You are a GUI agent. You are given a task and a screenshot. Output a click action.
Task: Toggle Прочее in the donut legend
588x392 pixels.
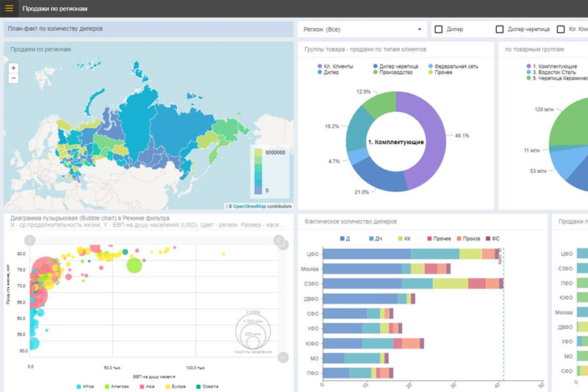(x=440, y=72)
